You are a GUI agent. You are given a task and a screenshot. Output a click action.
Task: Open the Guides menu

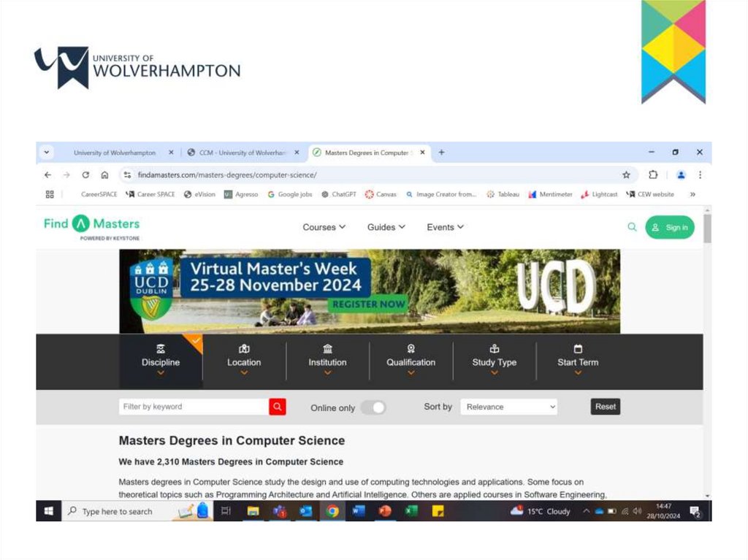[x=386, y=227]
